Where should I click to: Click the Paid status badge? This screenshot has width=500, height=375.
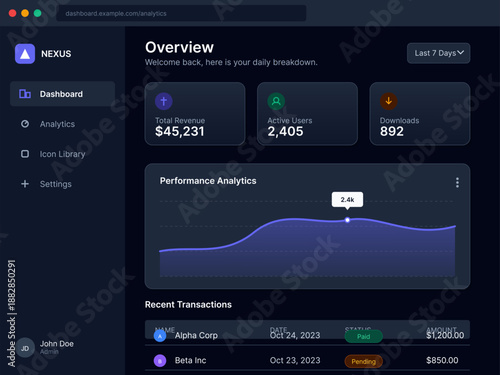tap(363, 336)
